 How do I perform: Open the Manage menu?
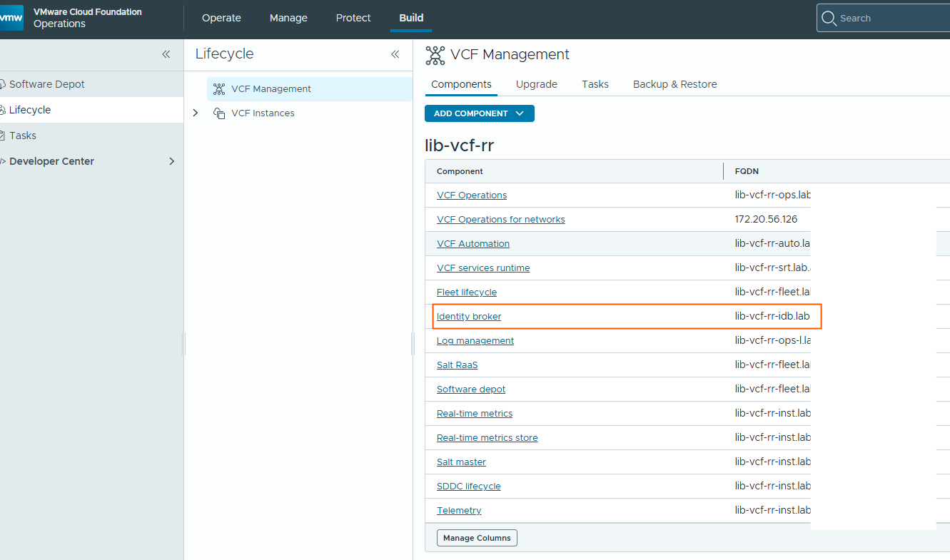288,18
